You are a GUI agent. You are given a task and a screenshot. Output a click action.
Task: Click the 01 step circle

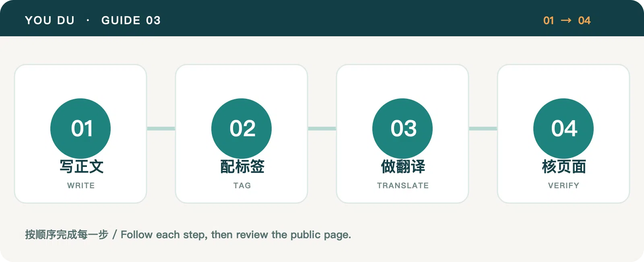[x=80, y=129]
